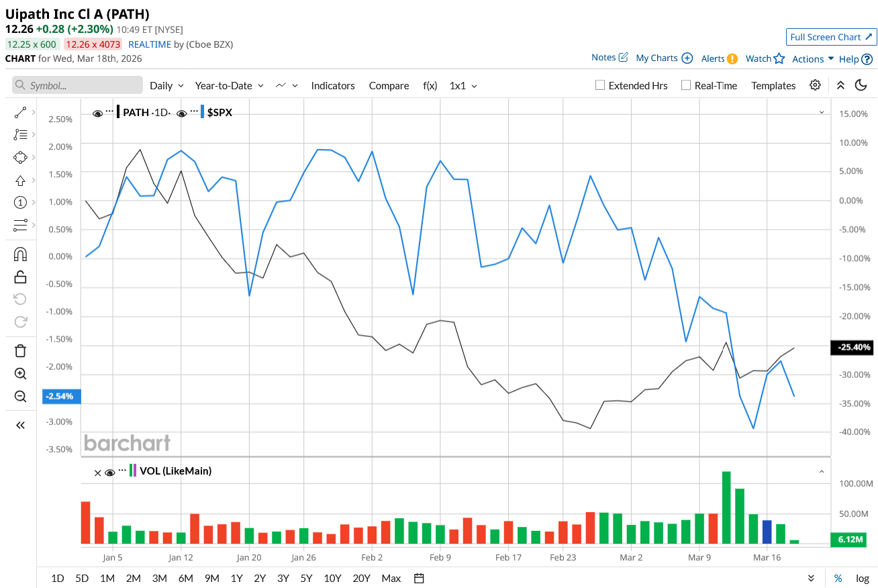Select the 3M time range

[159, 578]
